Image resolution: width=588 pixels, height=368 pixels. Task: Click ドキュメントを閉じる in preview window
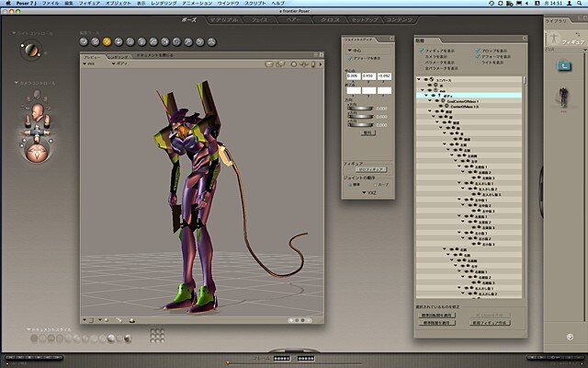tap(155, 55)
